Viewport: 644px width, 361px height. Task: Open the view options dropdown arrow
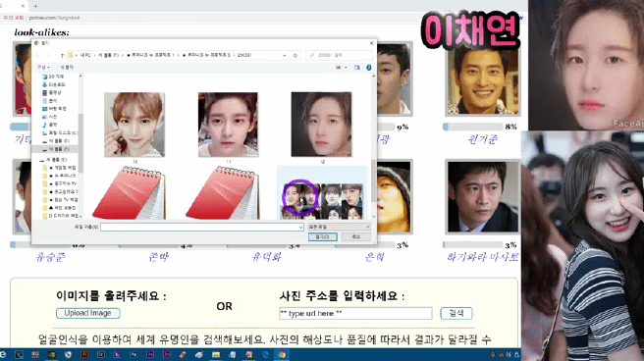[x=346, y=68]
